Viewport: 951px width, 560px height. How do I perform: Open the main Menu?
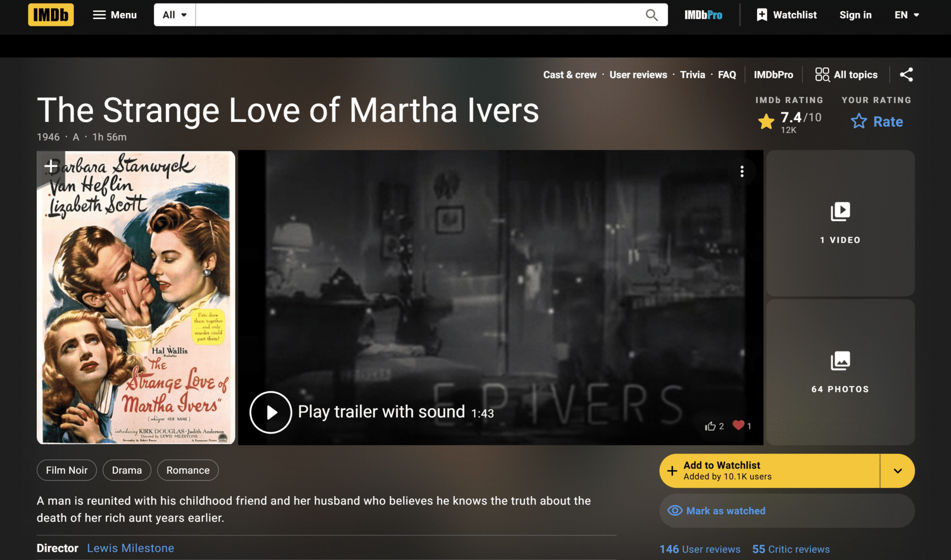tap(115, 15)
